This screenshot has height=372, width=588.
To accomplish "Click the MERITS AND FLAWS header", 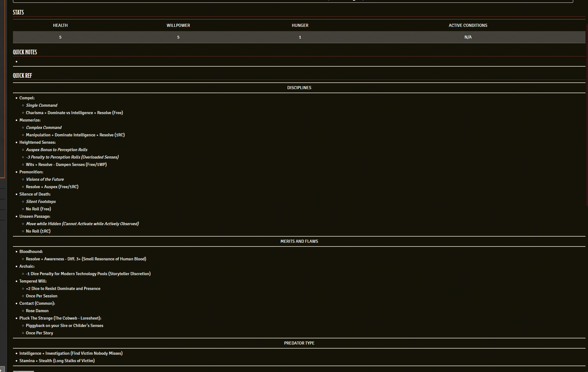I will click(x=299, y=242).
